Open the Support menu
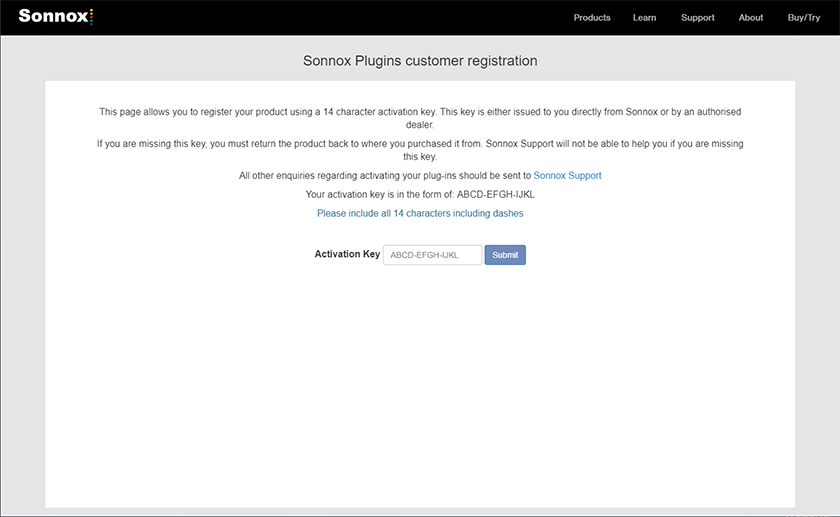The height and width of the screenshot is (517, 840). (698, 18)
